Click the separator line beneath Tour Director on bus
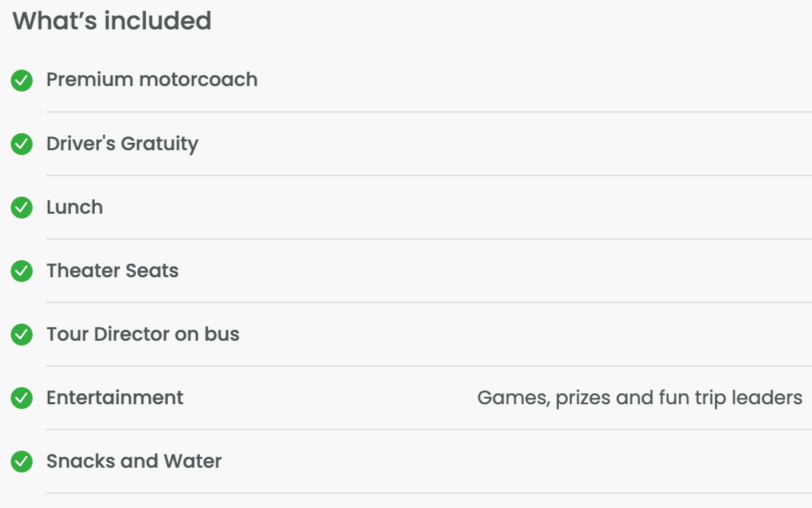 tap(429, 366)
